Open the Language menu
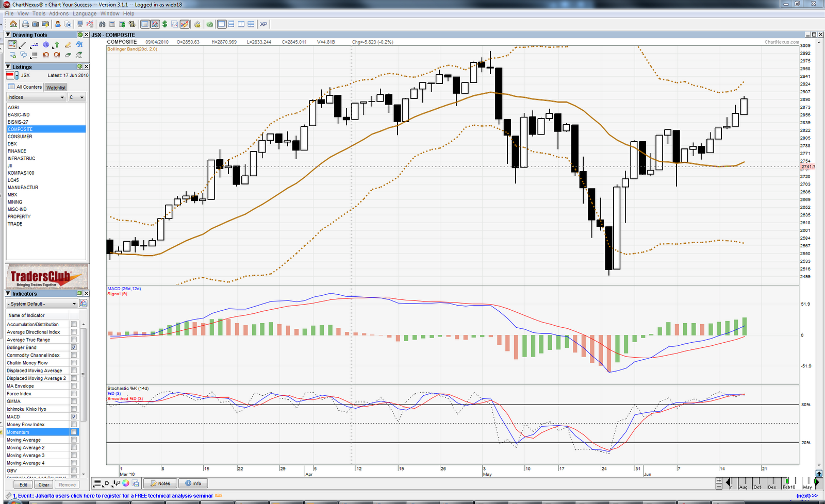 (85, 13)
